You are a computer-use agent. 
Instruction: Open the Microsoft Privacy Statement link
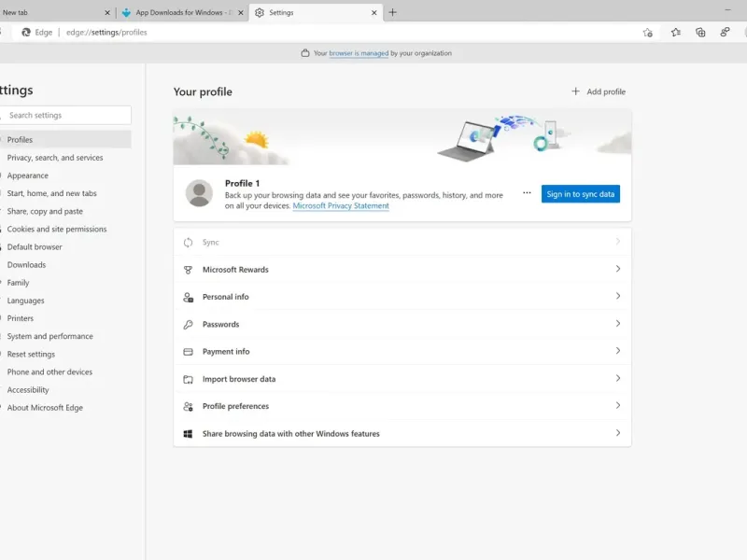[x=341, y=205]
